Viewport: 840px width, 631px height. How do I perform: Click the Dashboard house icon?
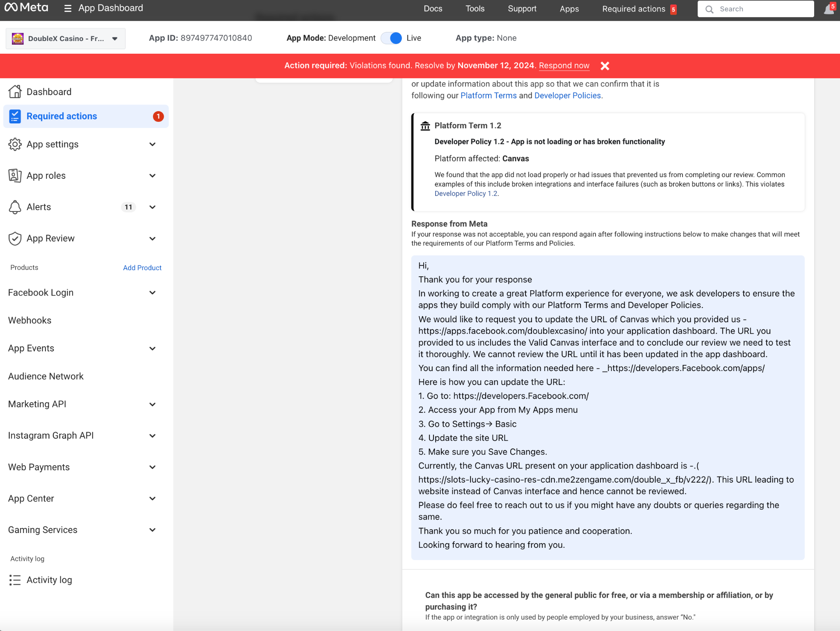click(15, 92)
